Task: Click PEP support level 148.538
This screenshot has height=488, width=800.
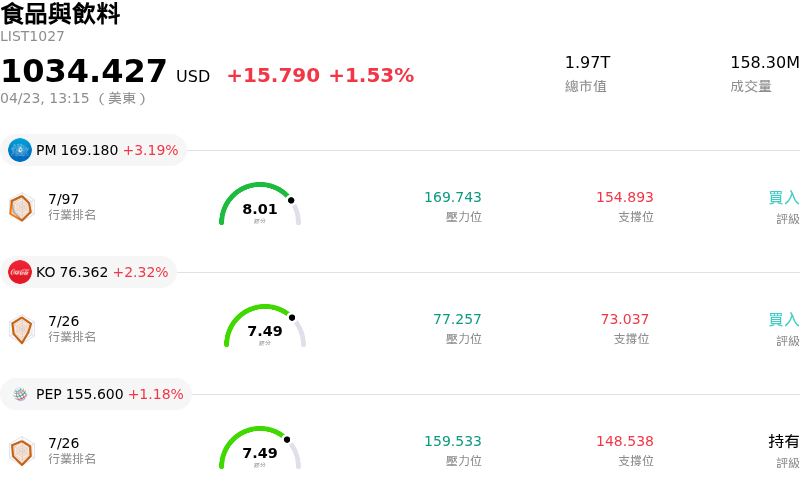Action: (x=624, y=441)
